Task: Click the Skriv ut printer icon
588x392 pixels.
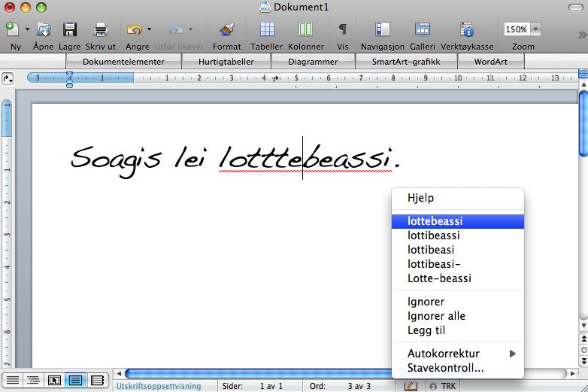Action: (x=101, y=29)
